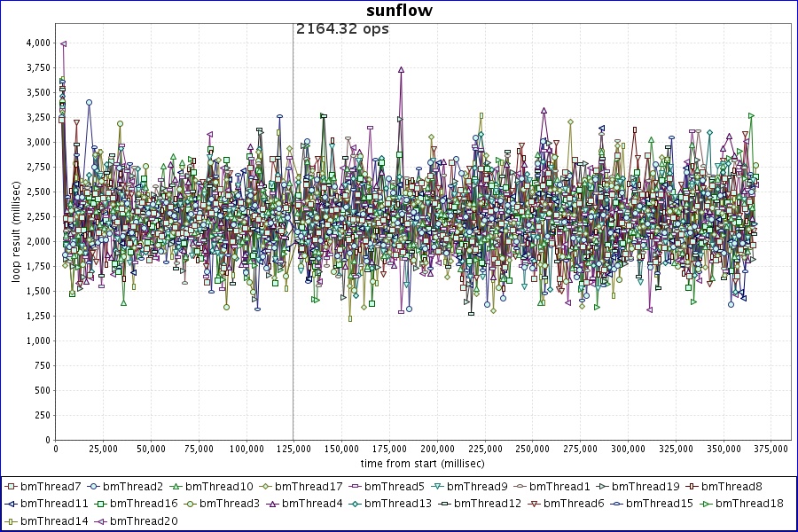Click the bmThread11 legend label

tap(54, 504)
